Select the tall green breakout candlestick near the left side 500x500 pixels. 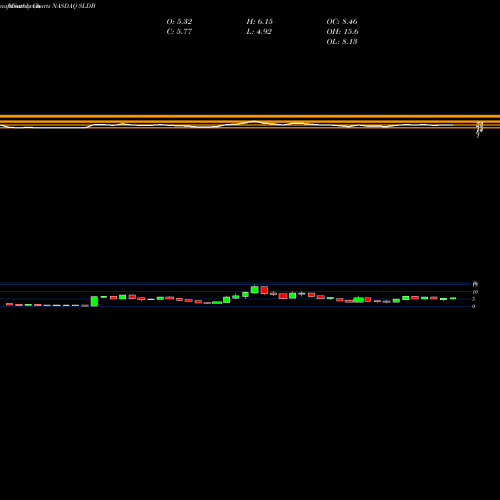[94, 301]
